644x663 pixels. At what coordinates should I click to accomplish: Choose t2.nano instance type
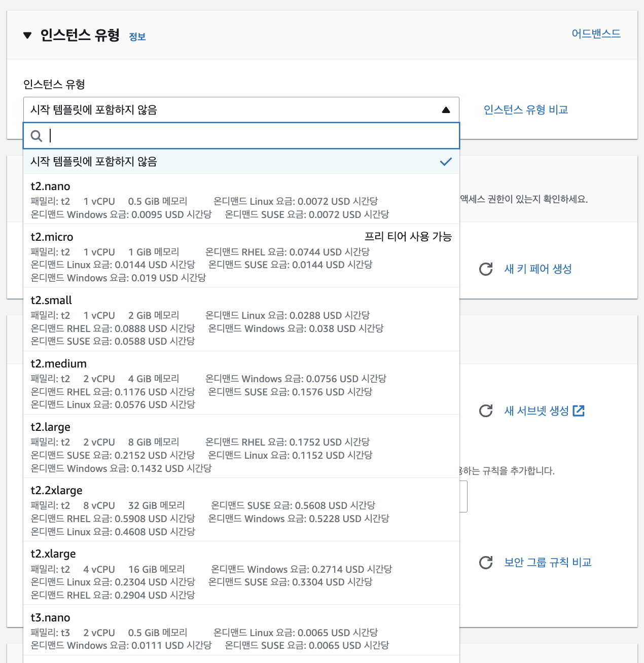[241, 199]
